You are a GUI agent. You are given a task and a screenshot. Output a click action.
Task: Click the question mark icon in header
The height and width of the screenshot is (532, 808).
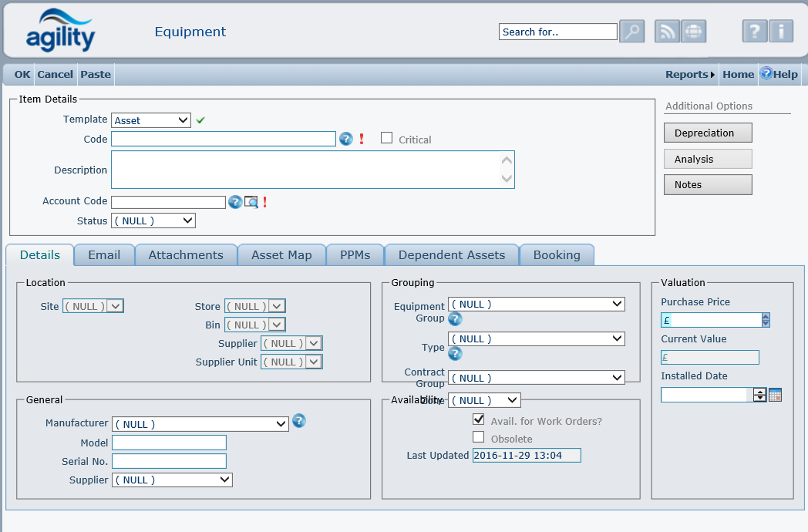tap(754, 32)
